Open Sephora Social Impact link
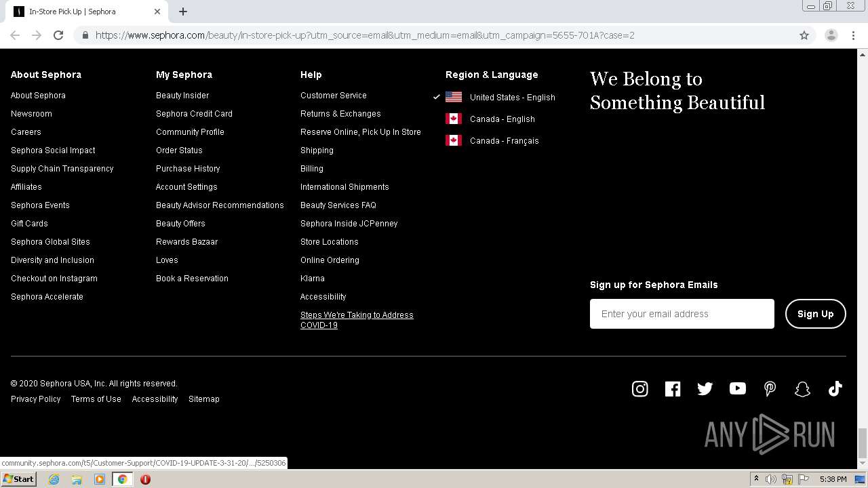Image resolution: width=868 pixels, height=488 pixels. point(53,150)
